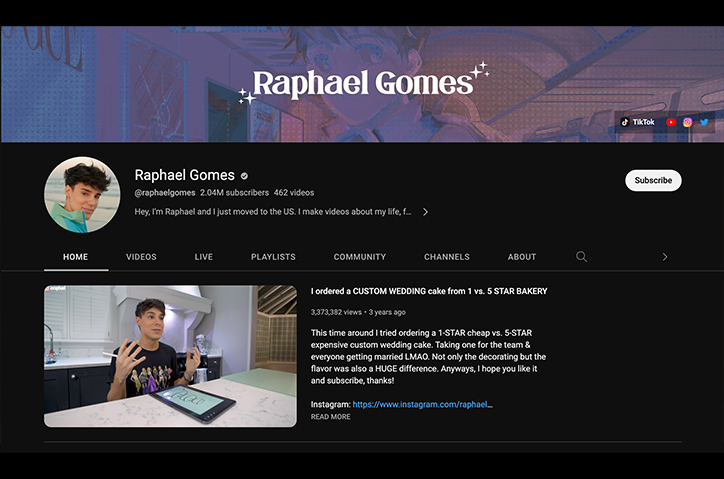Click the 'This time around I tried' description text
The width and height of the screenshot is (724, 479).
click(x=428, y=357)
